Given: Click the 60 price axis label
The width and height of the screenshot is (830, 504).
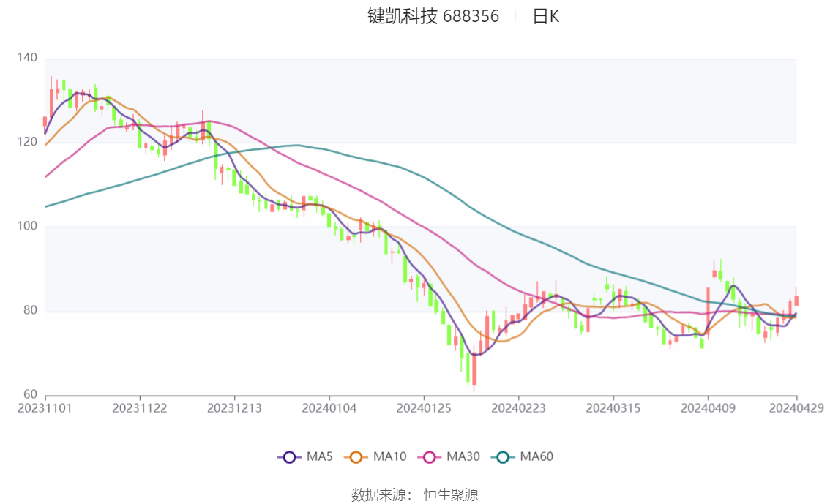Looking at the screenshot, I should click(30, 394).
